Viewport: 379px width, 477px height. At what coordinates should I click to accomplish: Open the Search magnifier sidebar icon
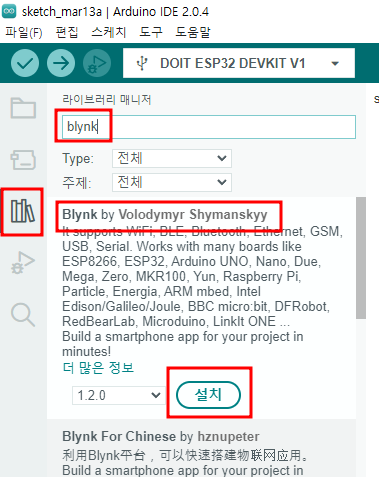pyautogui.click(x=23, y=315)
